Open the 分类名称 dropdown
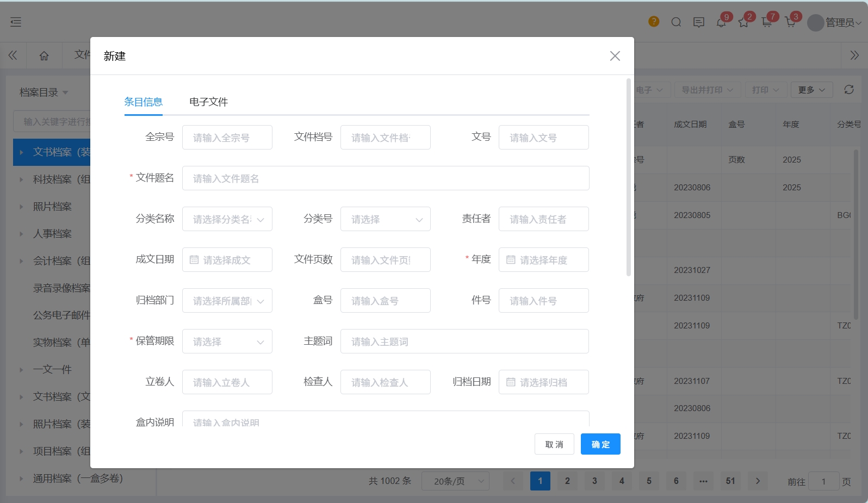This screenshot has height=503, width=868. 227,219
